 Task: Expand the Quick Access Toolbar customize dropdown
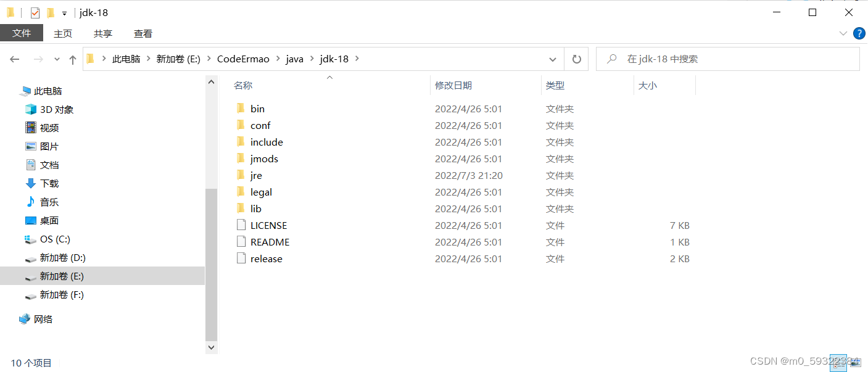point(64,12)
